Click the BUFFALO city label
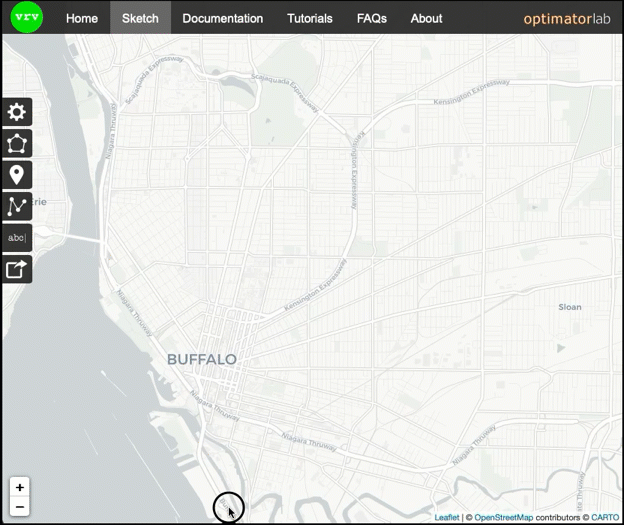This screenshot has width=624, height=525. coord(202,359)
